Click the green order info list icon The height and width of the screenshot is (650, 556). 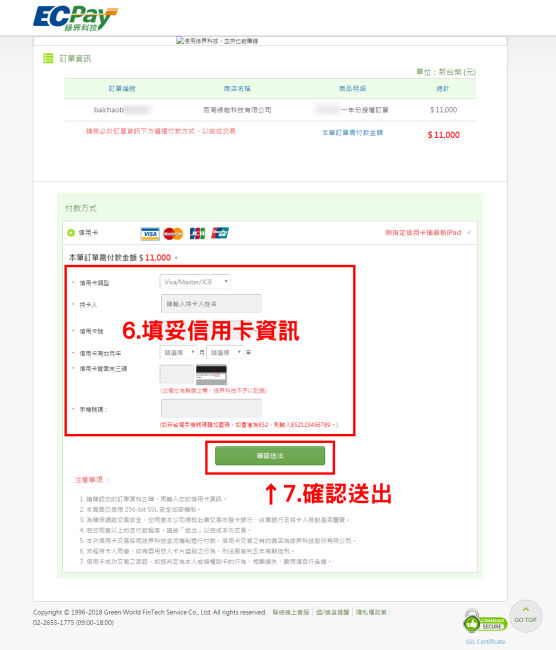point(48,58)
